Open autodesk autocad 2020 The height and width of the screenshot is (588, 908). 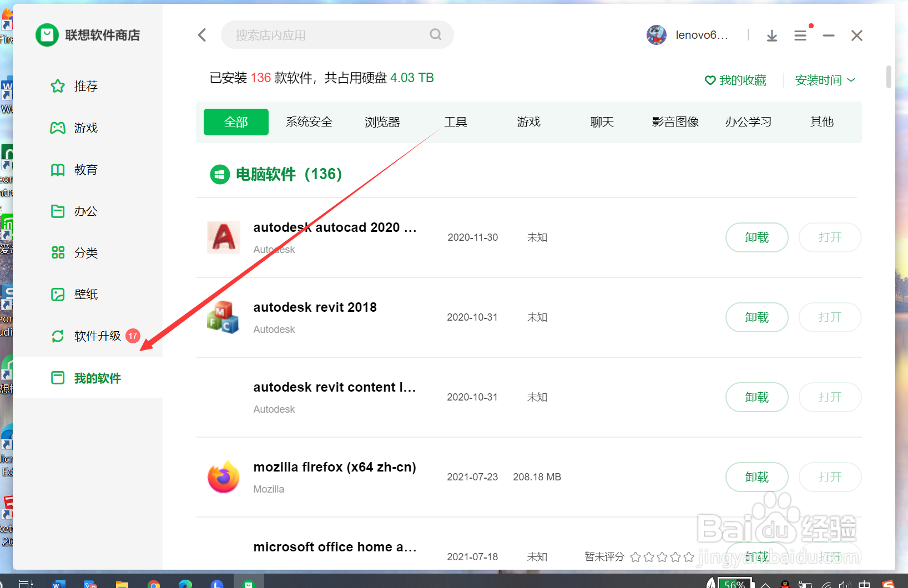(830, 237)
